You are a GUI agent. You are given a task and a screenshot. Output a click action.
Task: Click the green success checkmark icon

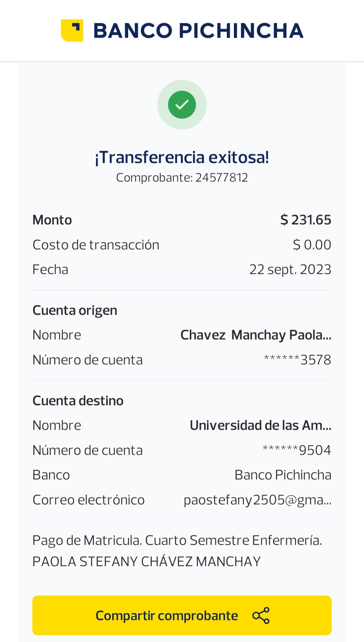182,105
